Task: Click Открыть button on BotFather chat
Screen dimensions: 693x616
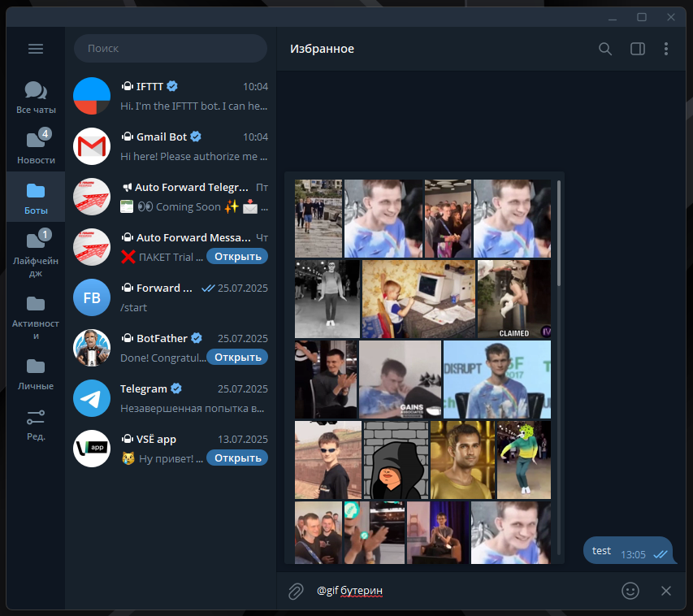Action: 237,358
